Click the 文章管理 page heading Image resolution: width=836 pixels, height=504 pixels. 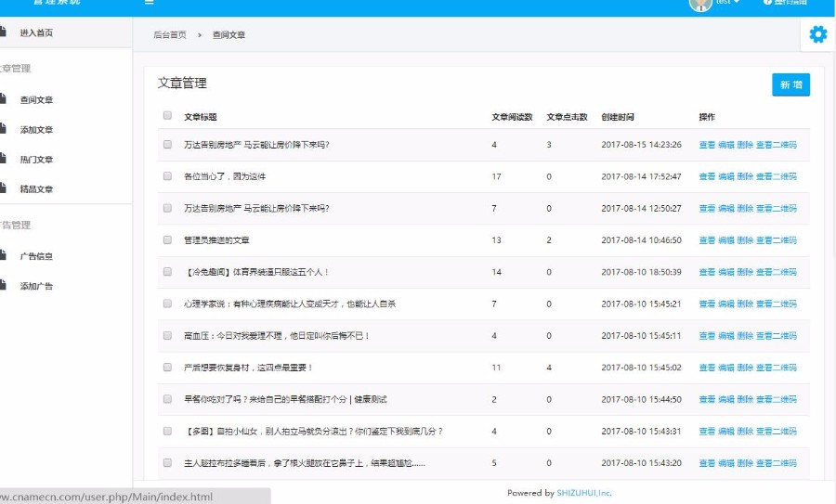click(x=182, y=84)
